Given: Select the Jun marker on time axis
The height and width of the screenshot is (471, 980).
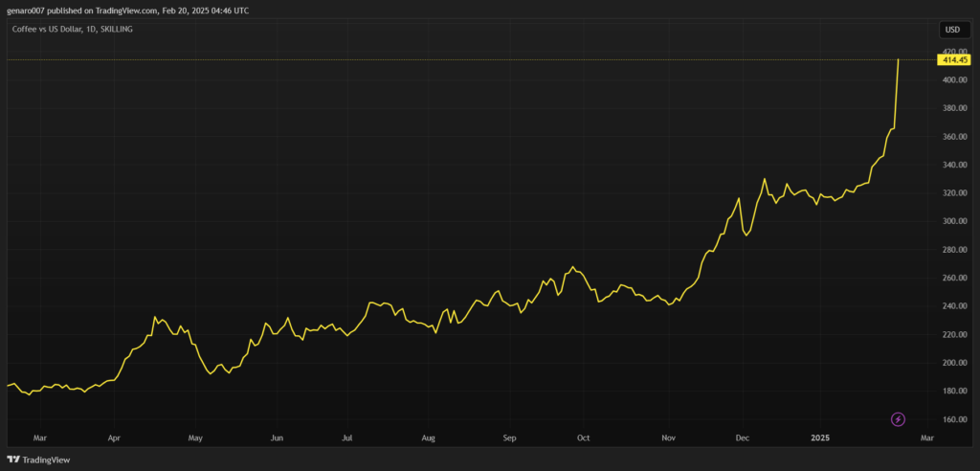Looking at the screenshot, I should pyautogui.click(x=277, y=437).
